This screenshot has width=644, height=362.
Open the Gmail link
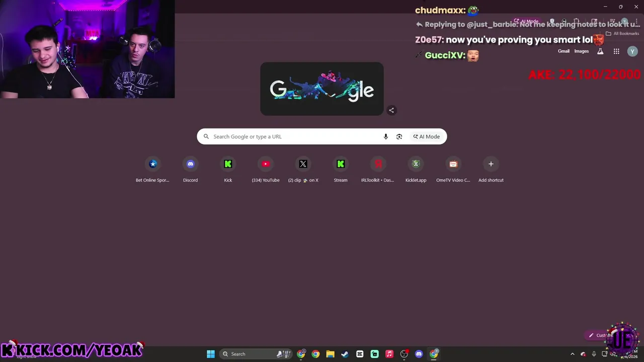[563, 51]
